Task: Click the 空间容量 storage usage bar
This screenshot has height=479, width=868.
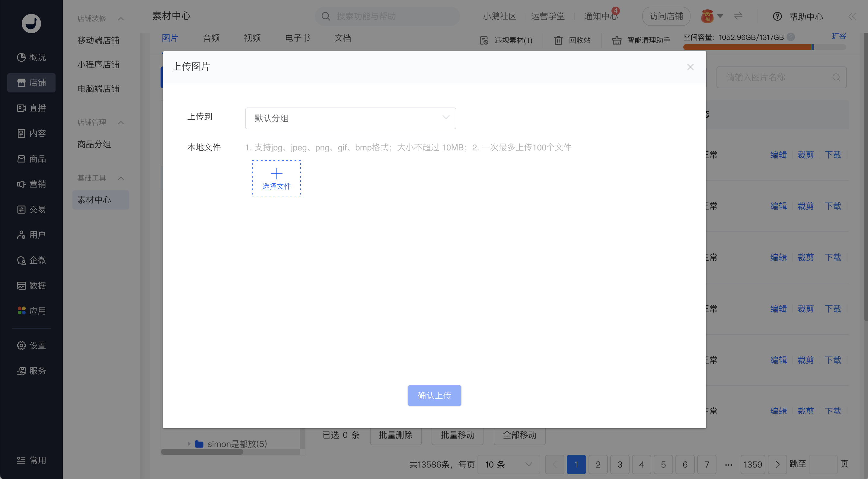Action: 764,47
